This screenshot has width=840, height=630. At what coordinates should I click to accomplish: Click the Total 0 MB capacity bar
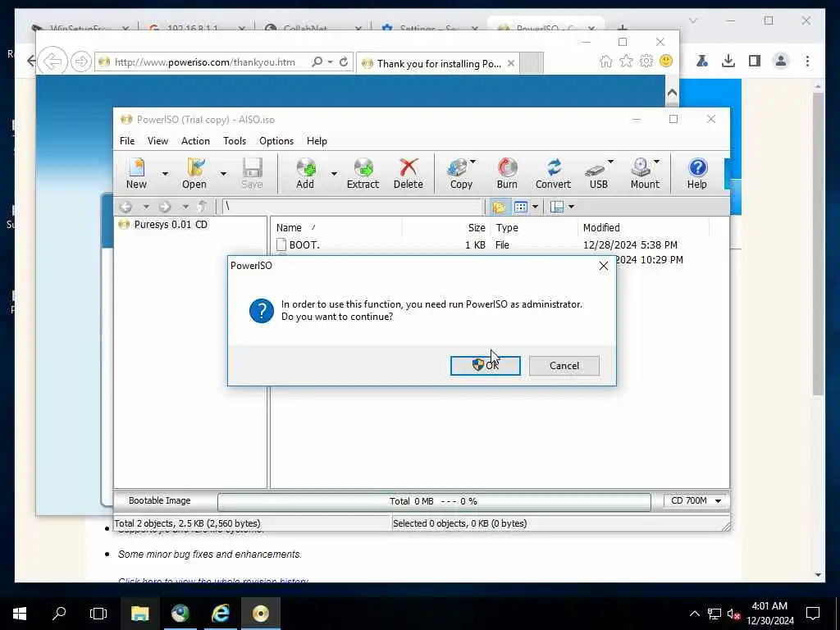(434, 501)
